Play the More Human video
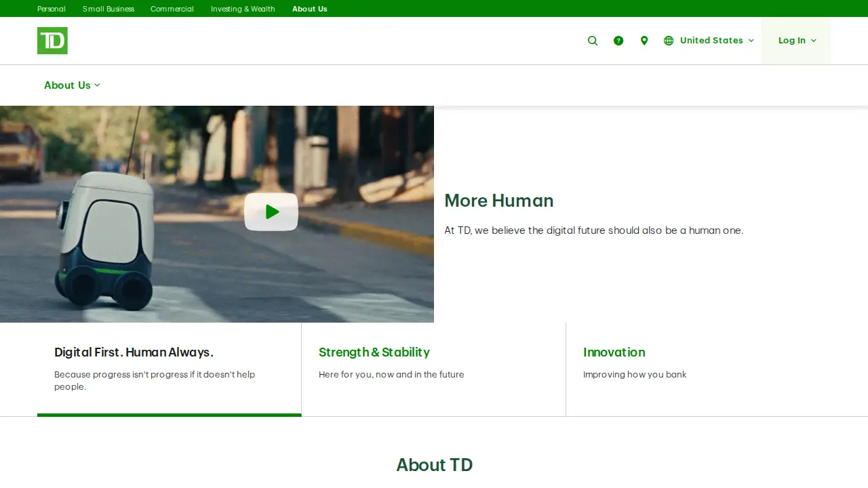Image resolution: width=868 pixels, height=488 pixels. click(271, 212)
